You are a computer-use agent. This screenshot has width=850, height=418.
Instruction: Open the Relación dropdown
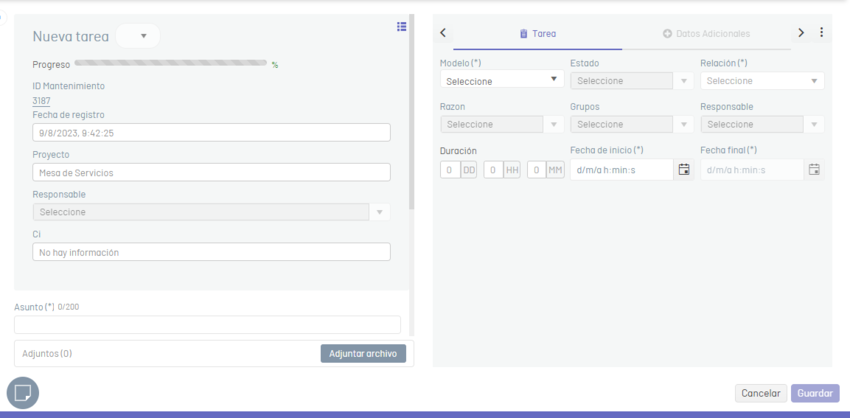click(762, 80)
